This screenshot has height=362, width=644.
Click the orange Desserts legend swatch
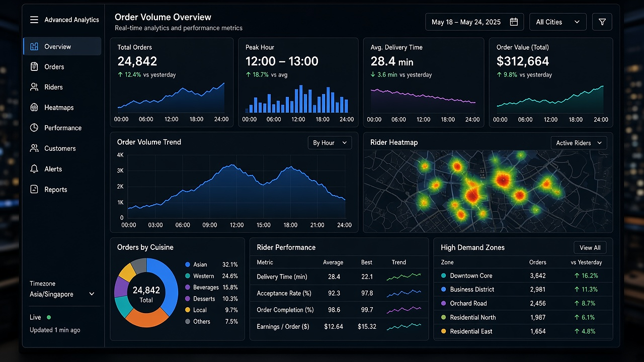[188, 299]
